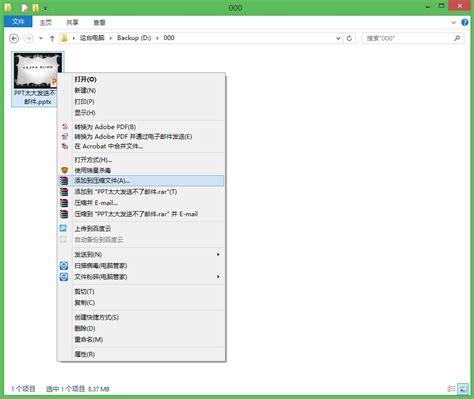This screenshot has width=474, height=399.
Task: Click the search magnifier icon
Action: pyautogui.click(x=457, y=38)
